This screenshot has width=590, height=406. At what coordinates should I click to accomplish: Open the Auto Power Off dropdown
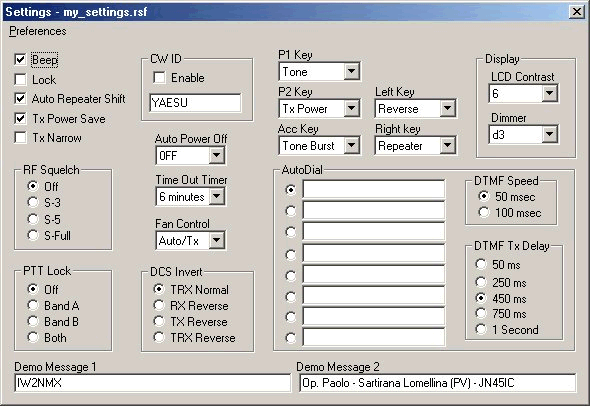(217, 155)
